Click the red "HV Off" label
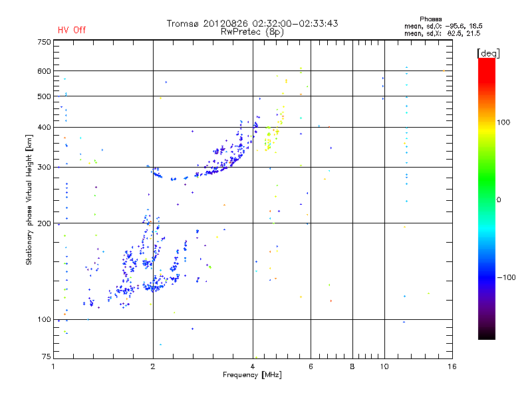This screenshot has width=532, height=399. 72,30
